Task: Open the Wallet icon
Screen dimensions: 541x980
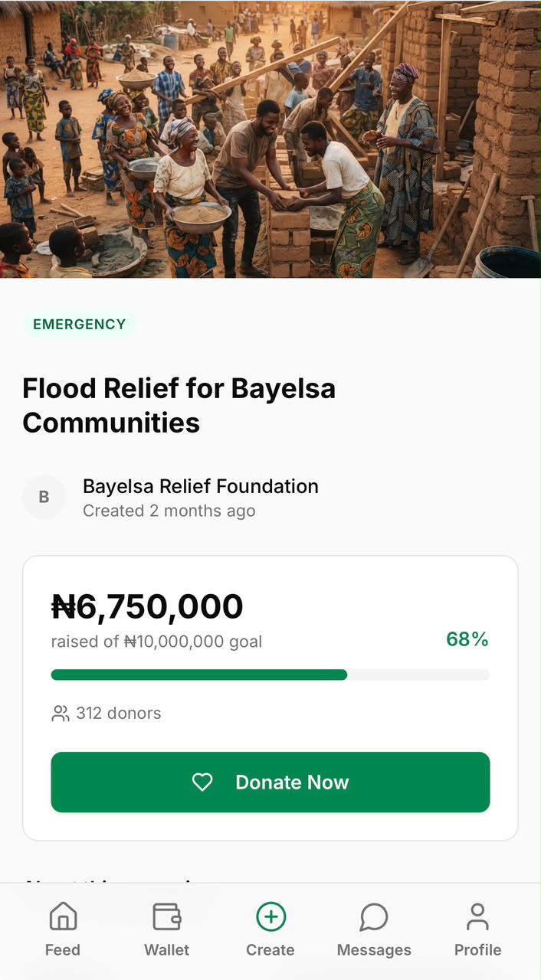Action: click(166, 916)
